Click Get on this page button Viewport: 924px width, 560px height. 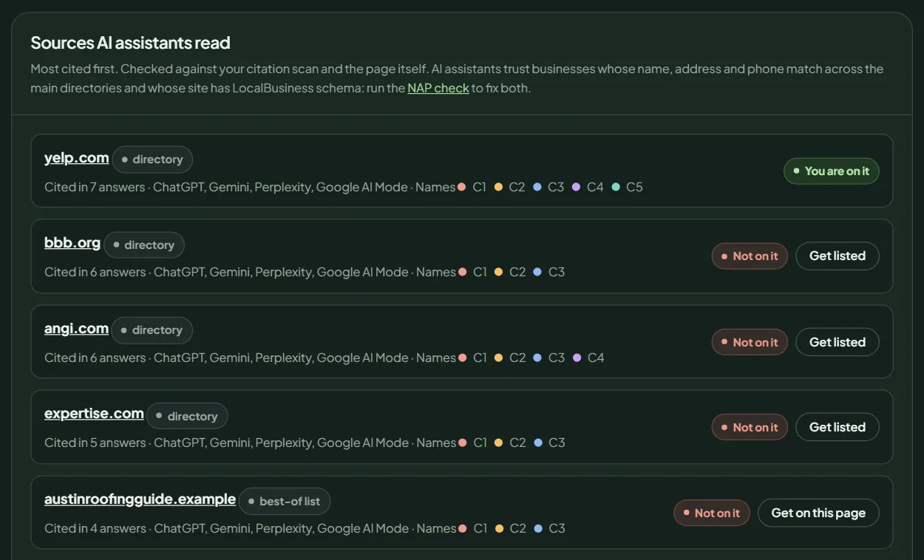point(818,513)
